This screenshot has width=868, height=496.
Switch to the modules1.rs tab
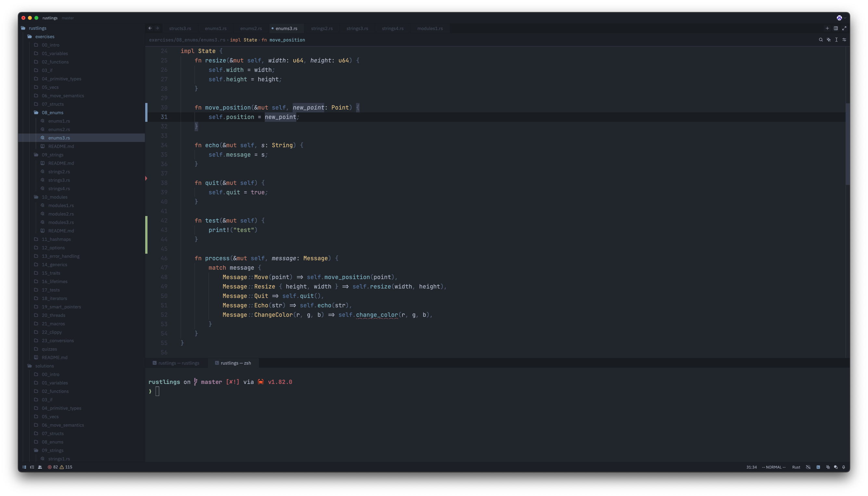pos(430,28)
